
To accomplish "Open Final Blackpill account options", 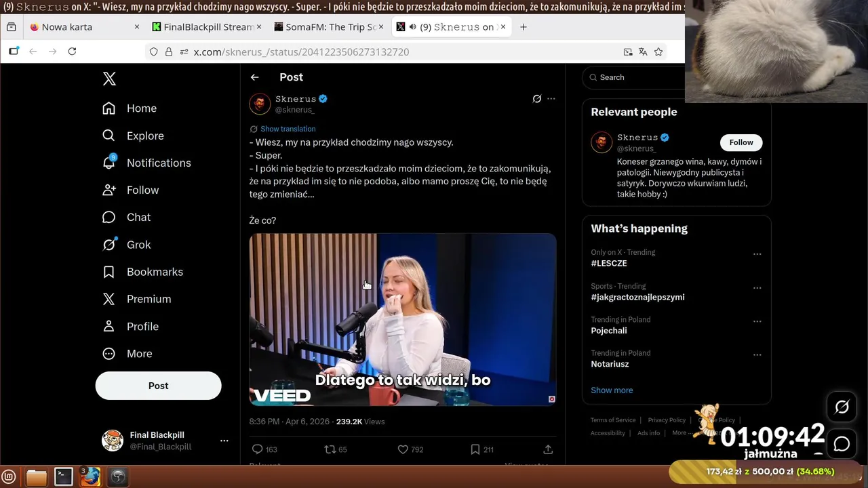I will click(x=224, y=441).
